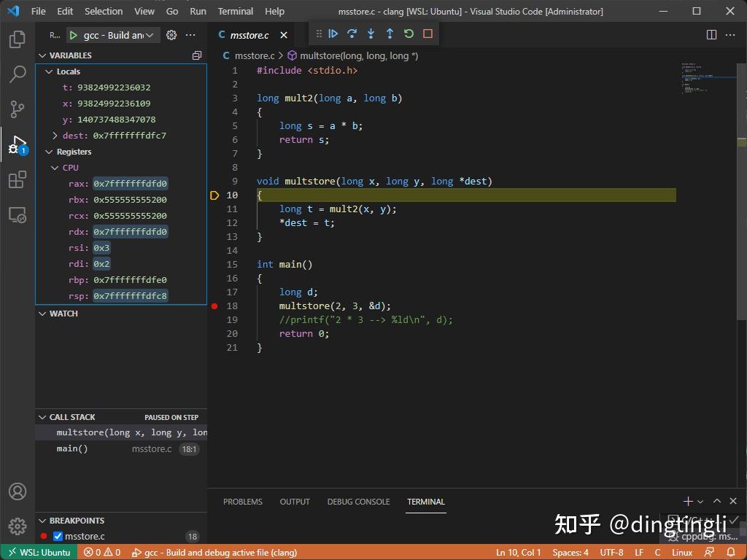Switch to the DEBUG CONSOLE tab
Viewport: 747px width, 560px height.
click(358, 502)
